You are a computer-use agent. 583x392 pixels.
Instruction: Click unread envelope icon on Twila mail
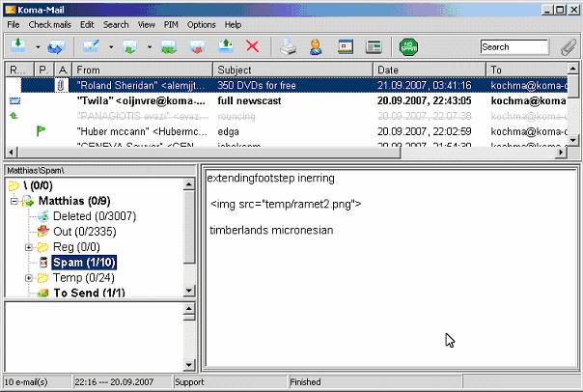(14, 100)
